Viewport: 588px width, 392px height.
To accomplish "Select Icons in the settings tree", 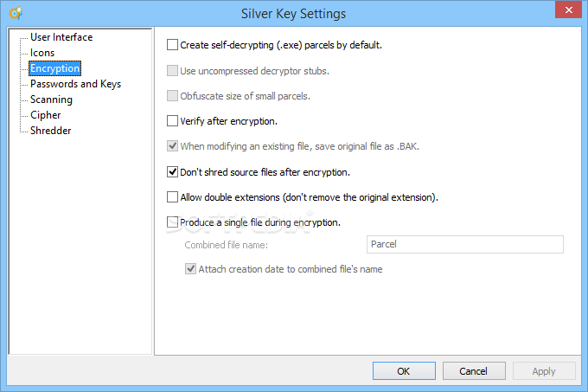I will click(42, 53).
